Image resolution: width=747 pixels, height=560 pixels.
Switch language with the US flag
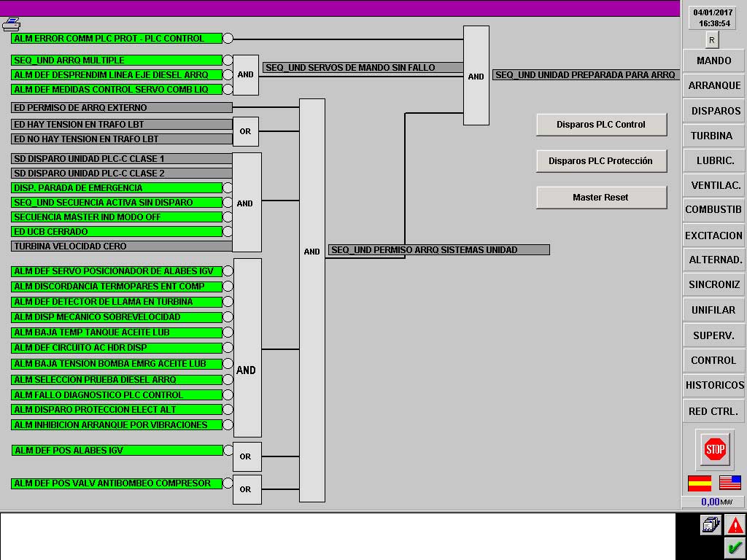pyautogui.click(x=729, y=483)
